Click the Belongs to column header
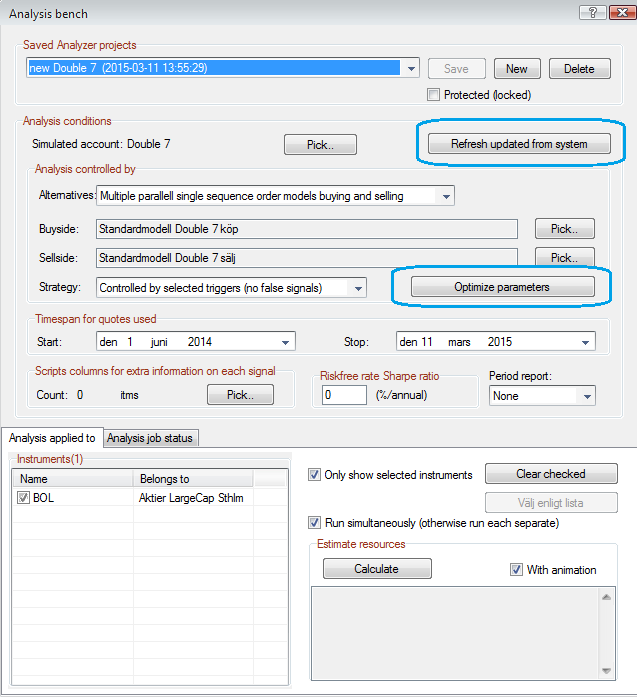 (x=193, y=479)
